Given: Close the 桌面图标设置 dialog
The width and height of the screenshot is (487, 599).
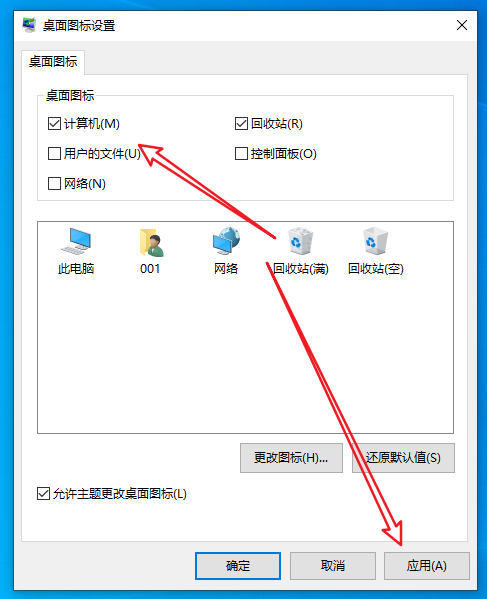Looking at the screenshot, I should point(462,25).
